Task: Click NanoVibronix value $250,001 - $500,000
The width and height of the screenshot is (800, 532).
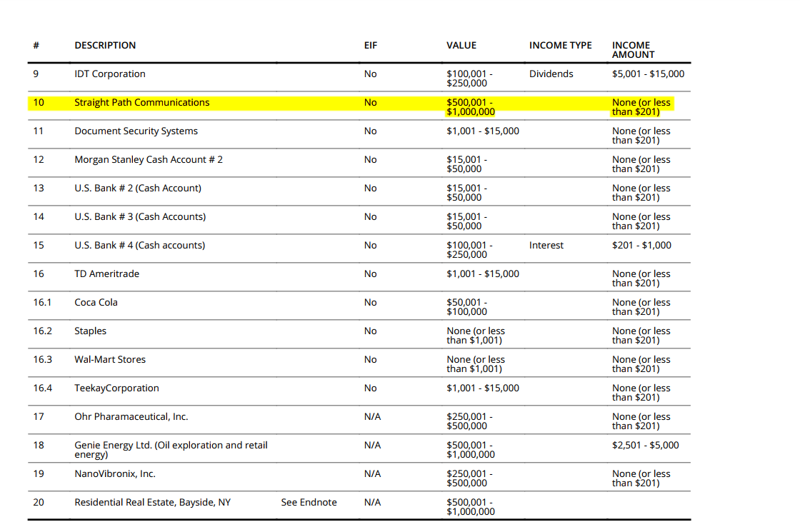Action: tap(469, 478)
